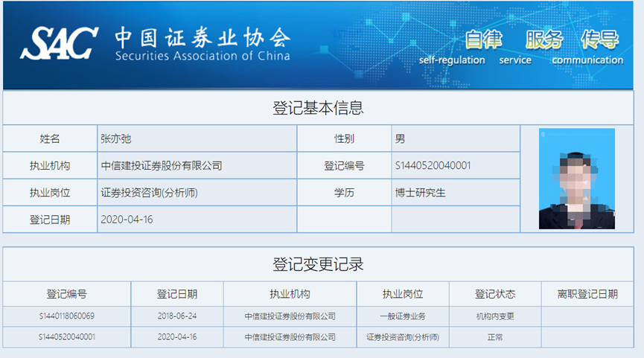Click the 执业岗位 label in basic info
The height and width of the screenshot is (358, 644).
pos(50,193)
